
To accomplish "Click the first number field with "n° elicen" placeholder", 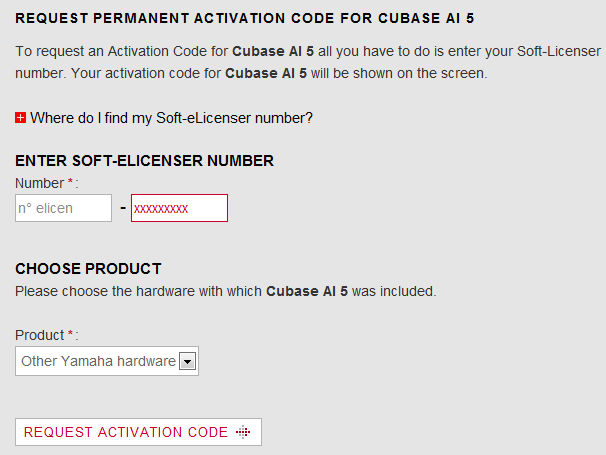I will tap(63, 208).
